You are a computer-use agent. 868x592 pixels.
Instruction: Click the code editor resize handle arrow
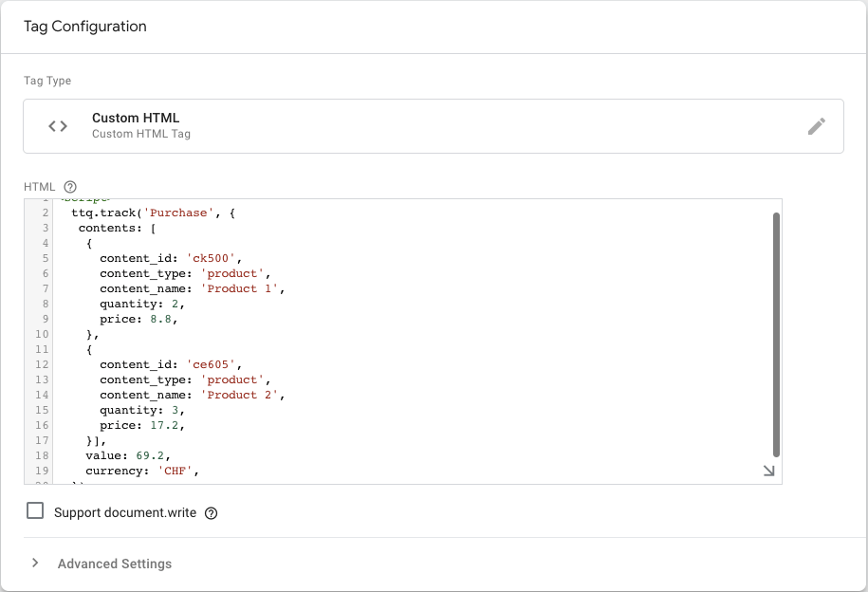769,471
